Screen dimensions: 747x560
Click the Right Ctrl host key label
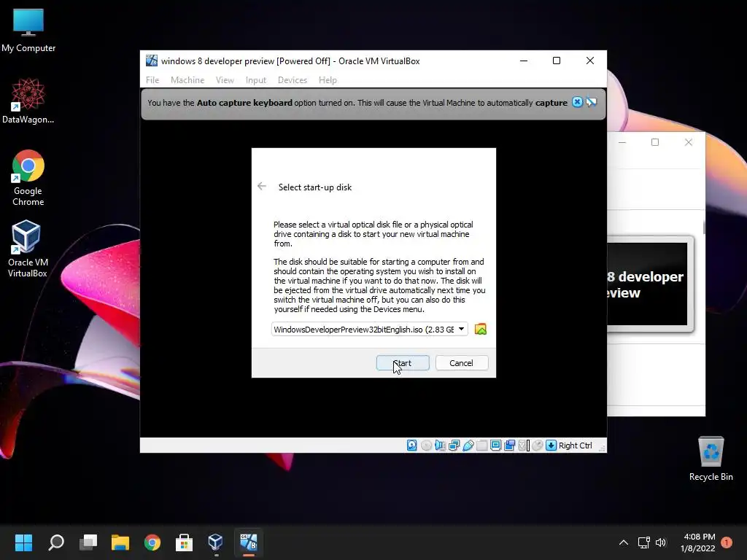coord(575,446)
